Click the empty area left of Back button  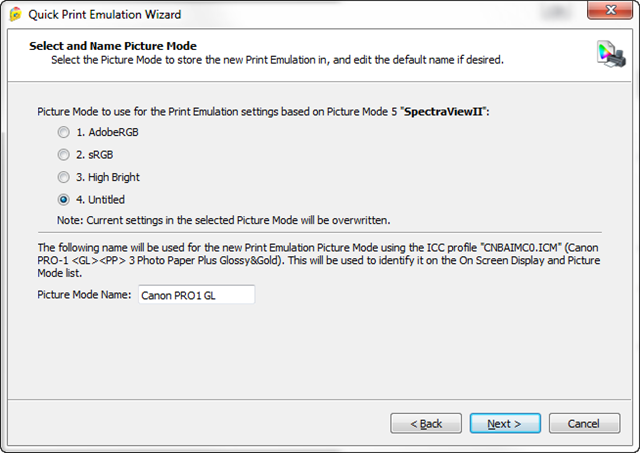(x=200, y=423)
